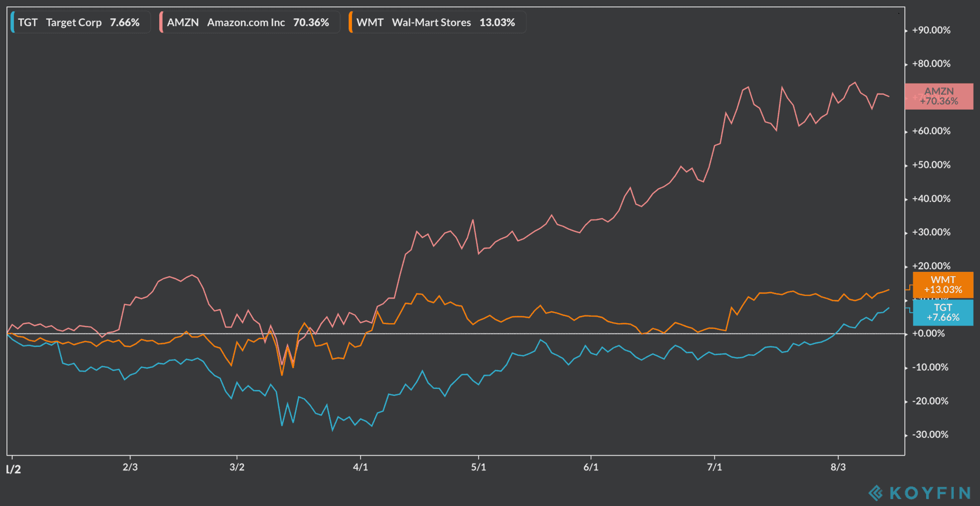Click the 3/2 date label on x-axis
The image size is (980, 506).
tap(237, 467)
